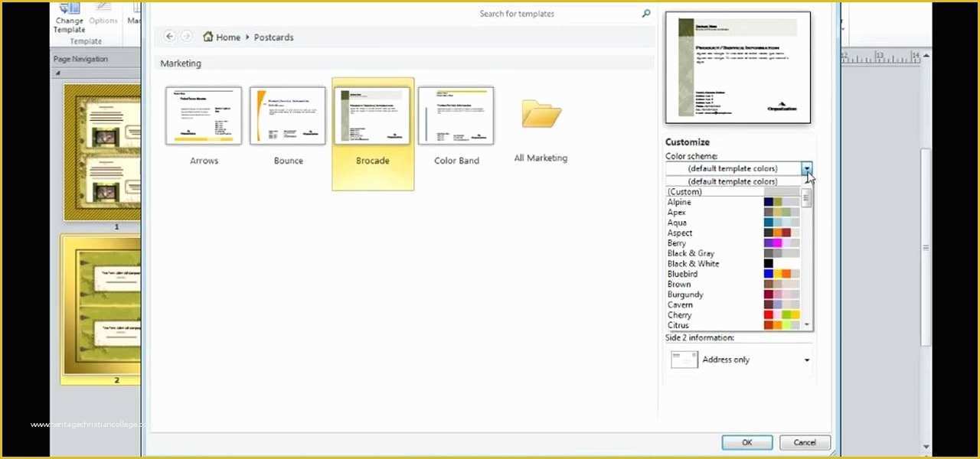Image resolution: width=980 pixels, height=459 pixels.
Task: Choose the Aqua color scheme
Action: click(732, 223)
